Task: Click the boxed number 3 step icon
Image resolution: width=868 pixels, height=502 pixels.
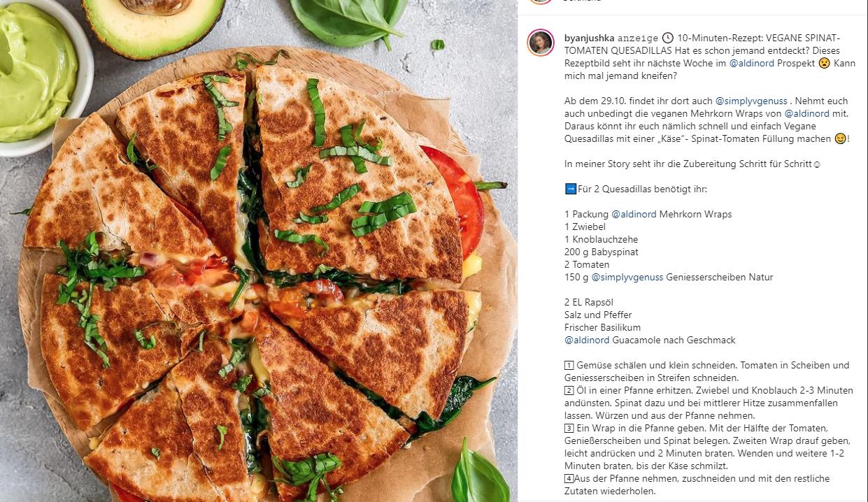Action: point(569,428)
